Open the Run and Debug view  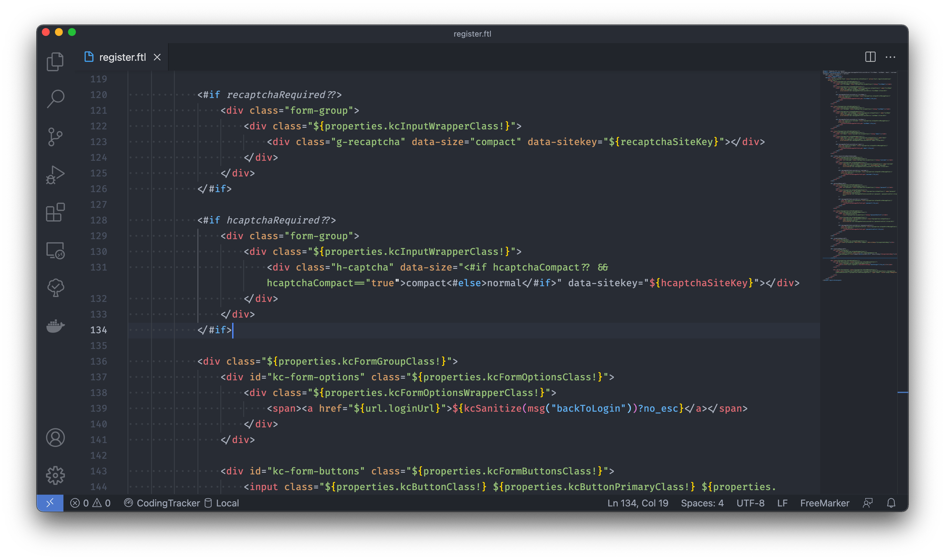(55, 175)
